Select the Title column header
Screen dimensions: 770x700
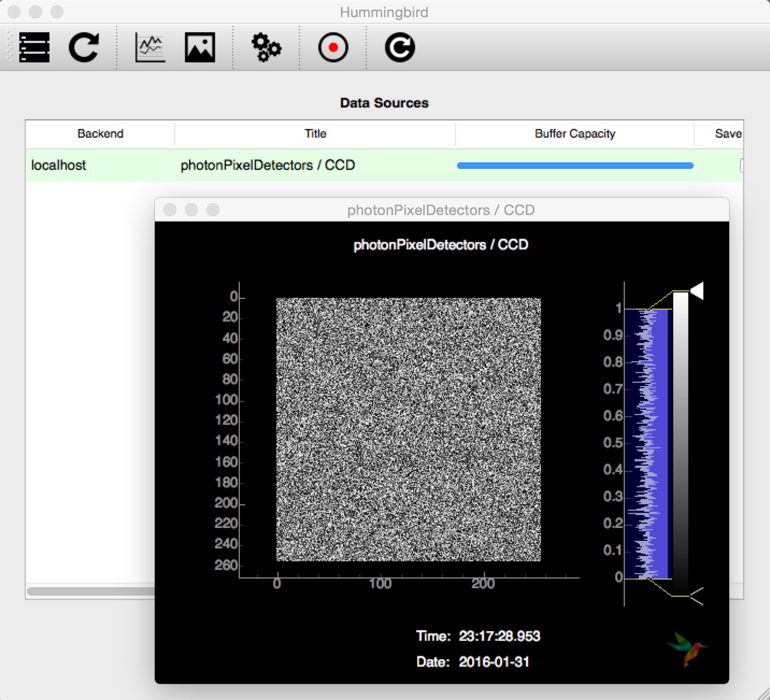click(x=315, y=133)
